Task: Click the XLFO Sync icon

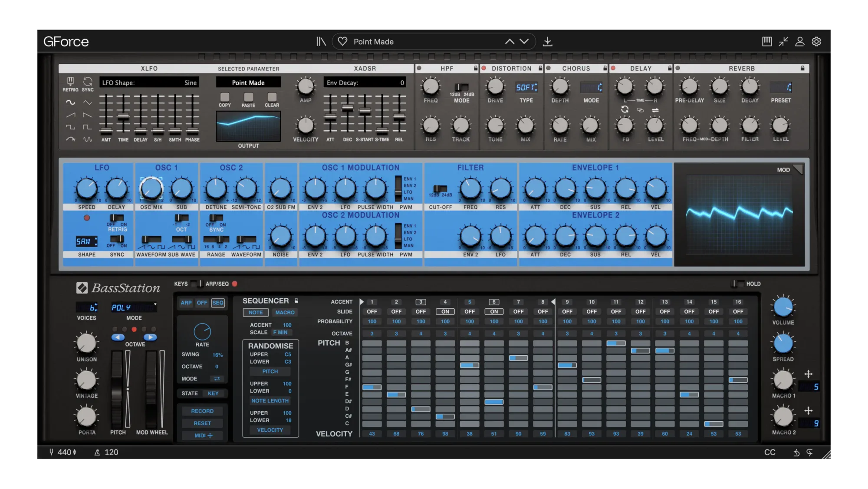Action: [x=88, y=81]
